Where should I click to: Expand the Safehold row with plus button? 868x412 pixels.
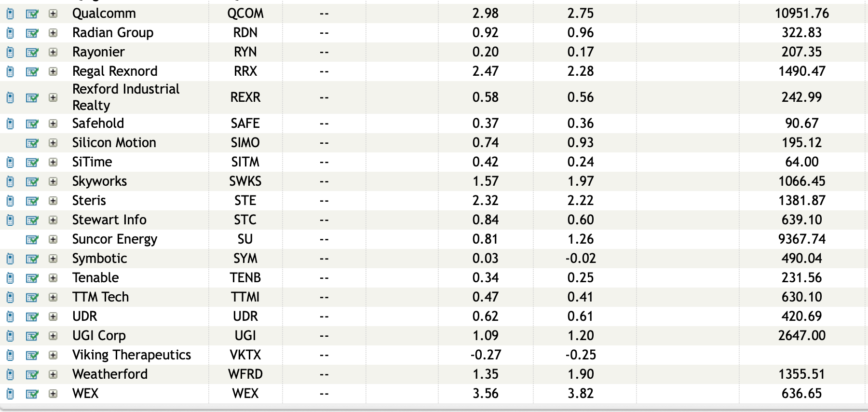[53, 124]
